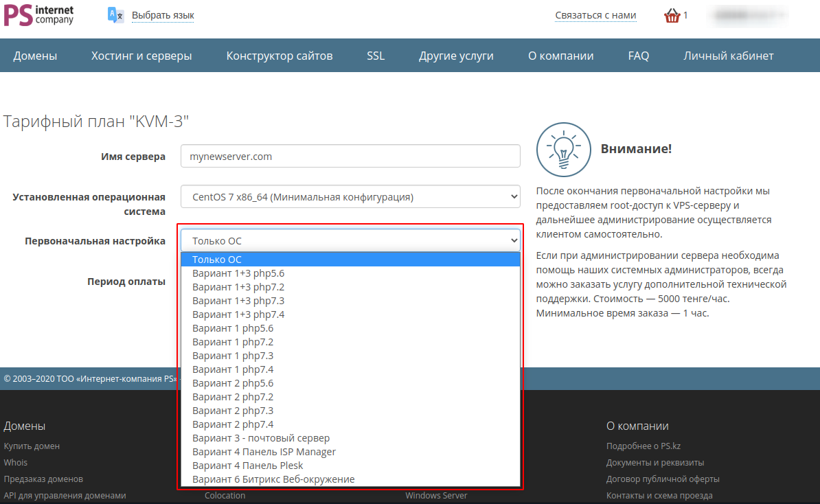
Task: Select Вариант 2 php7.2 option
Action: (x=350, y=397)
